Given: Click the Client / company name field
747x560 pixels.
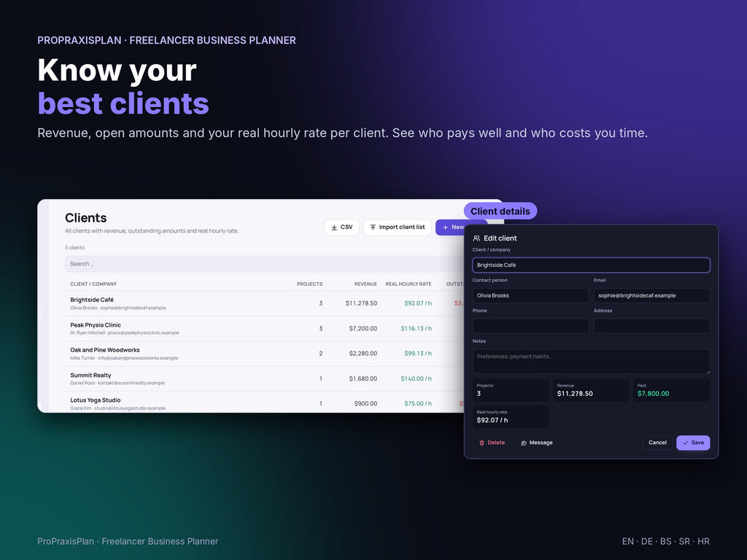Looking at the screenshot, I should (x=591, y=265).
